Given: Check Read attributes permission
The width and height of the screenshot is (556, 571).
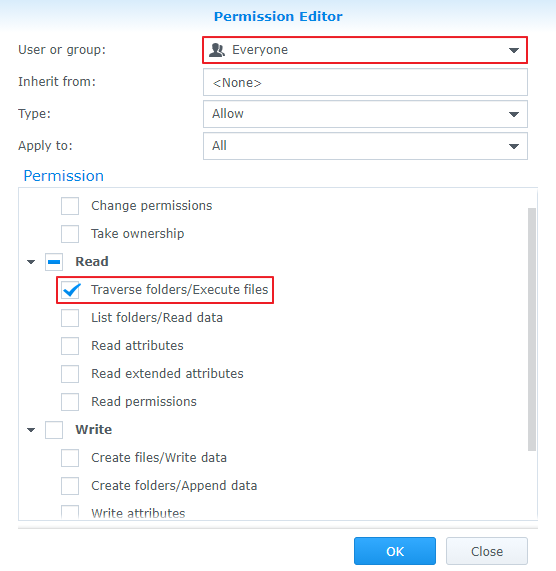Looking at the screenshot, I should pyautogui.click(x=70, y=346).
